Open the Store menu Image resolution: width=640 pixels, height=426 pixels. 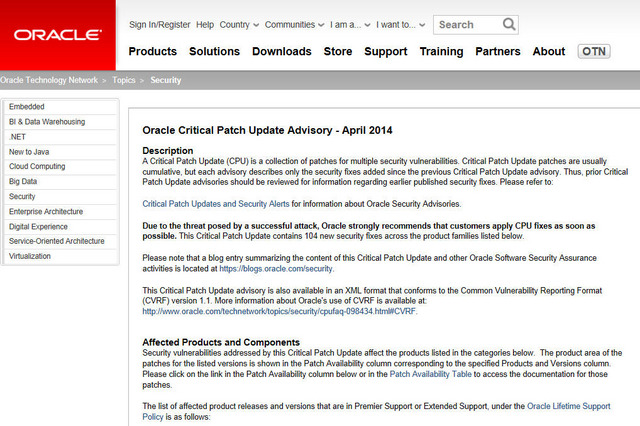[x=338, y=51]
